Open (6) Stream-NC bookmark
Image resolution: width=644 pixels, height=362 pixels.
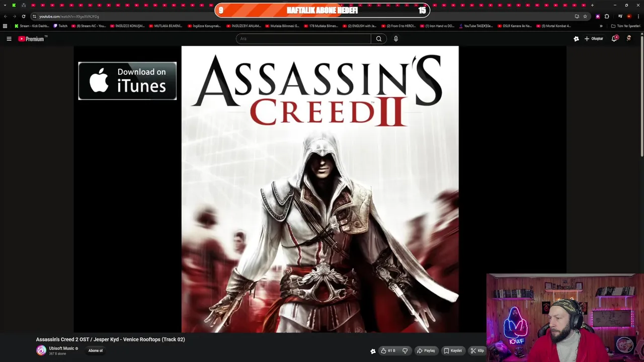point(89,26)
